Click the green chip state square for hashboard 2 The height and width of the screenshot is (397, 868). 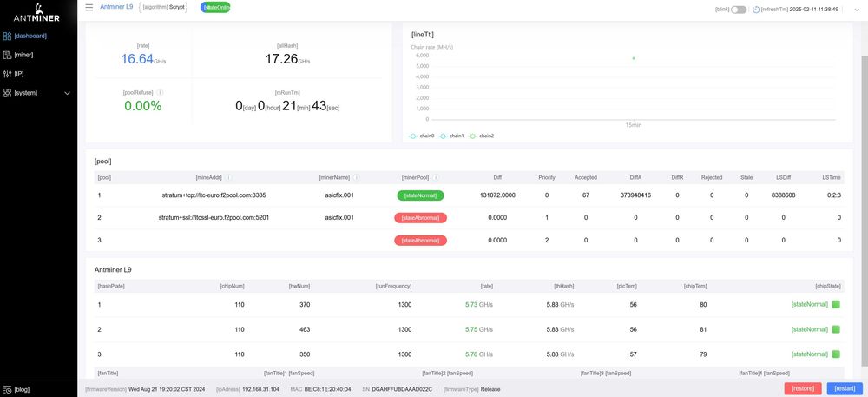pyautogui.click(x=836, y=329)
